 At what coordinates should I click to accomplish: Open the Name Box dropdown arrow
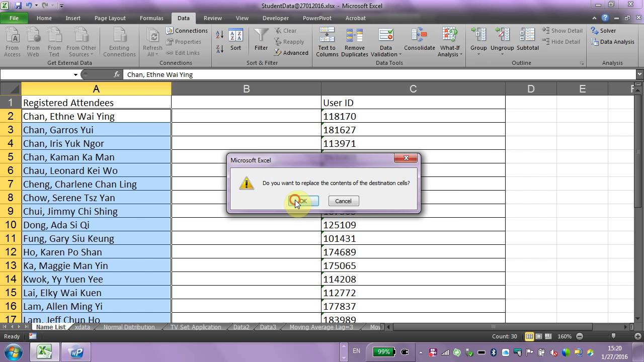(x=75, y=74)
